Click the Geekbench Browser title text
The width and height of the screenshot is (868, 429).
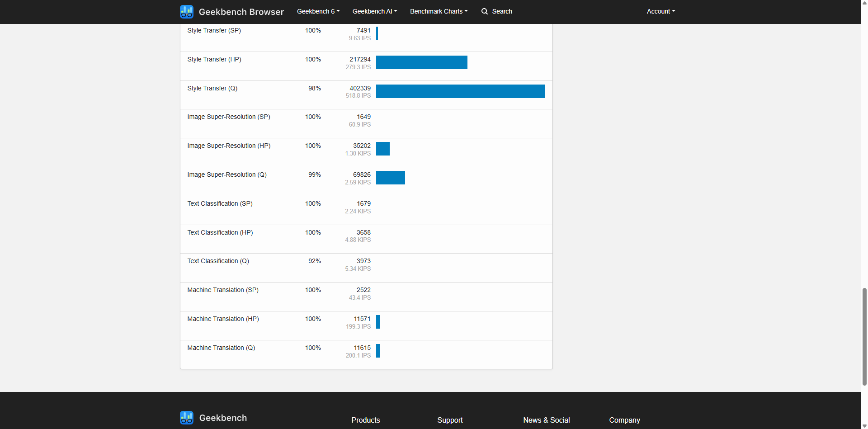[241, 12]
